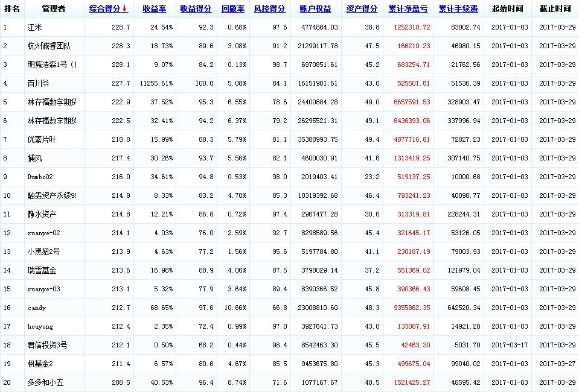Select manager 百川谷
The width and height of the screenshot is (579, 392).
click(x=38, y=83)
